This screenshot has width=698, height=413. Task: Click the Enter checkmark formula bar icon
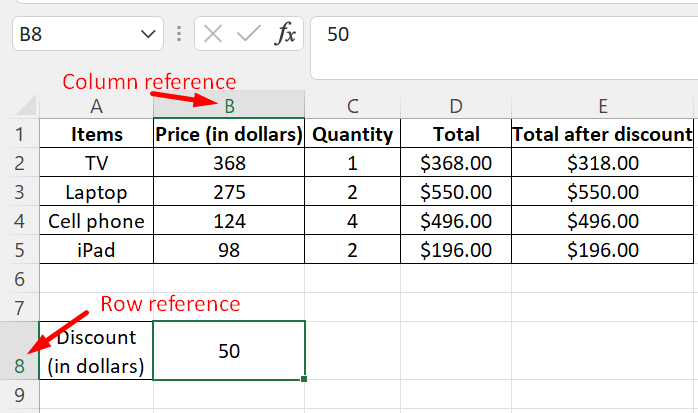248,35
